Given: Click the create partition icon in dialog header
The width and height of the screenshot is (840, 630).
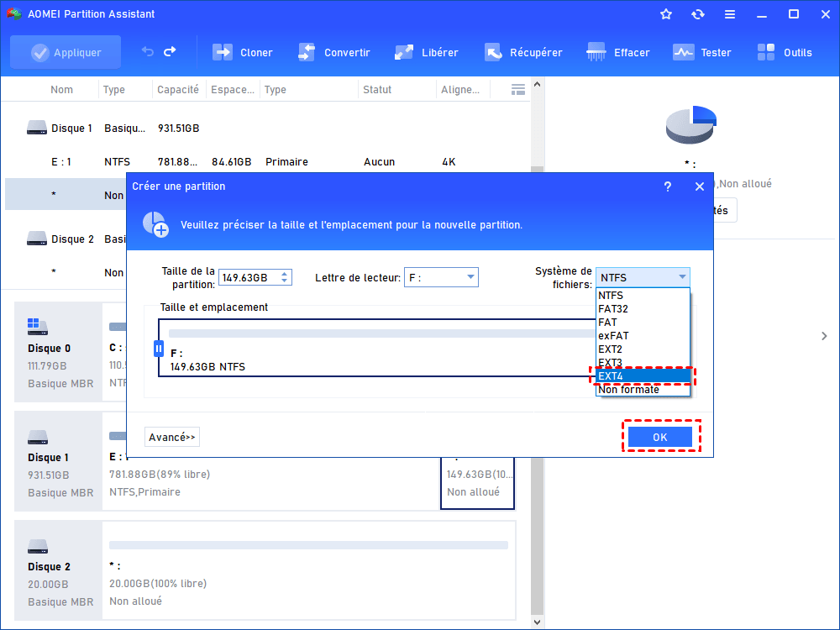Looking at the screenshot, I should point(155,224).
